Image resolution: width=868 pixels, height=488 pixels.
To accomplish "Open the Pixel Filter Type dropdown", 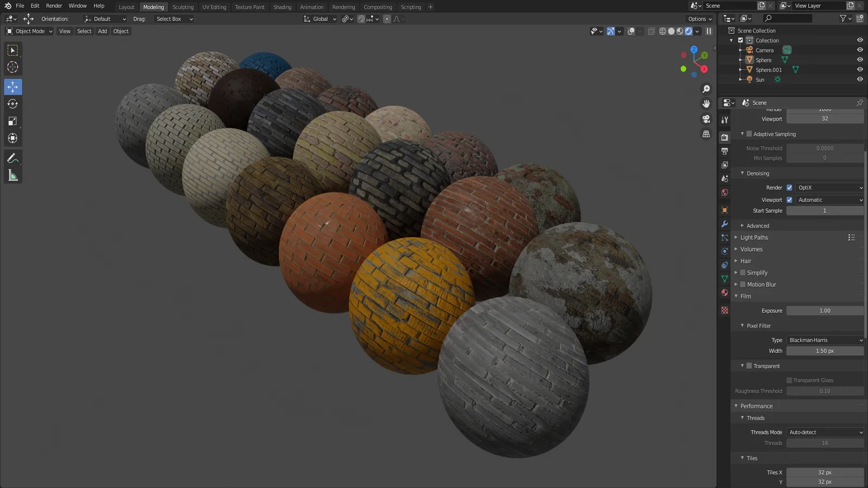I will coord(825,340).
